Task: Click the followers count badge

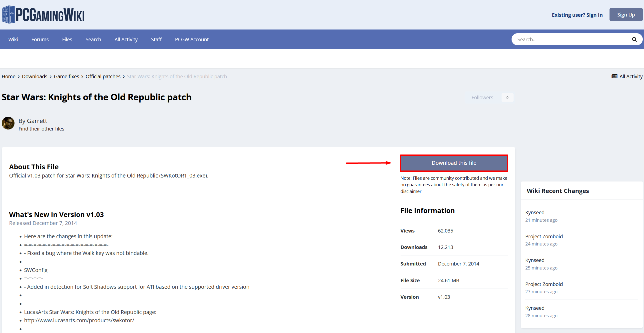Action: pyautogui.click(x=507, y=97)
